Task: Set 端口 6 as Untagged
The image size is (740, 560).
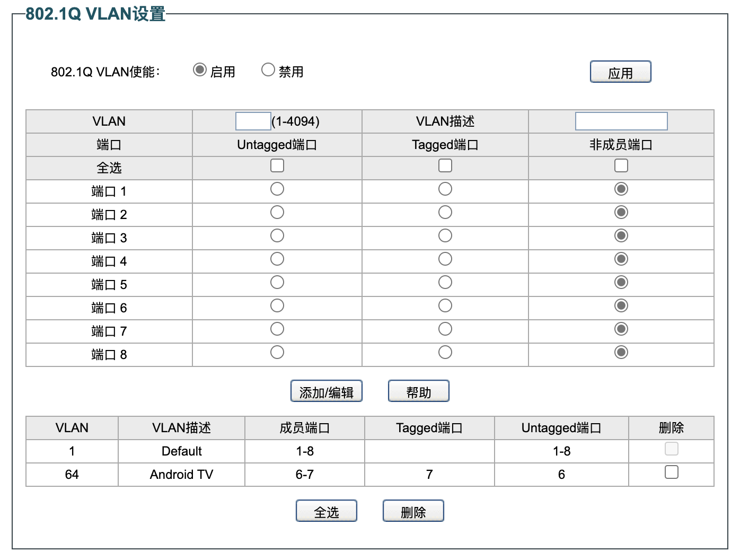Action: (277, 306)
